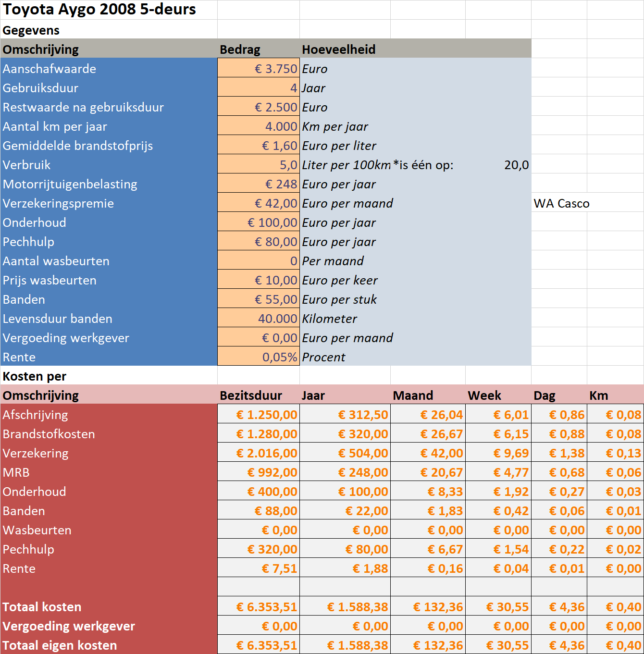Click Afschrijving Bezitsduur value € 1.250,00
Image resolution: width=644 pixels, height=654 pixels.
[259, 414]
